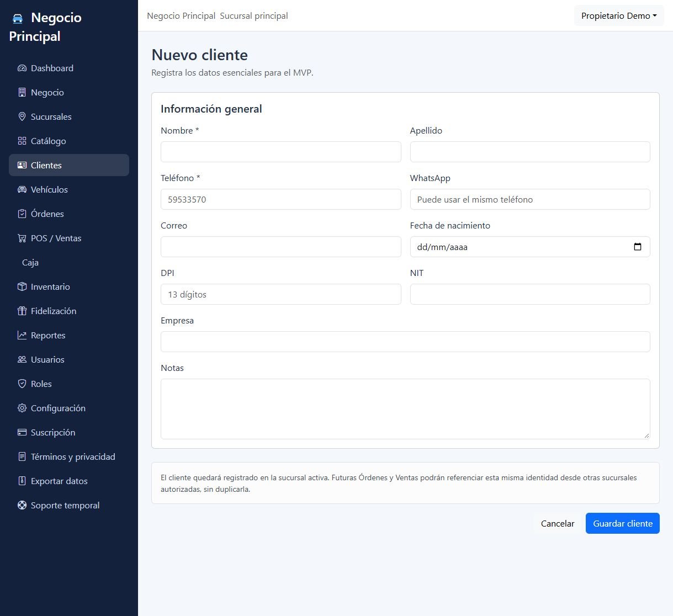Cancel the new client form
673x616 pixels.
pos(558,524)
